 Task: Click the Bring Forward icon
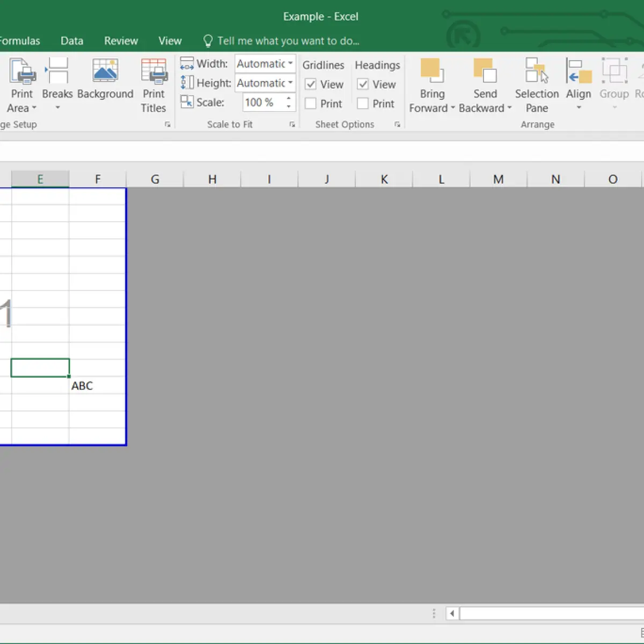[x=432, y=71]
